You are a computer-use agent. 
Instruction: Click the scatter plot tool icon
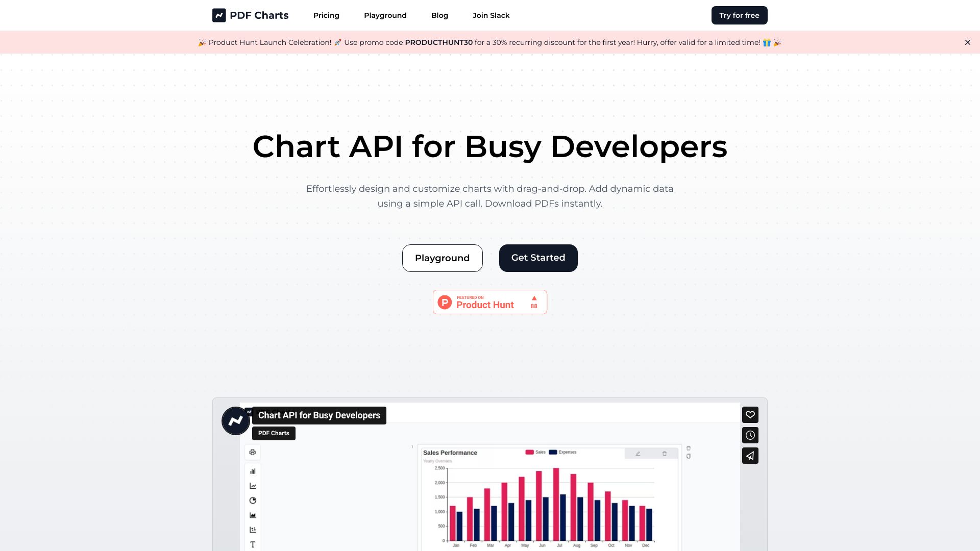253,530
